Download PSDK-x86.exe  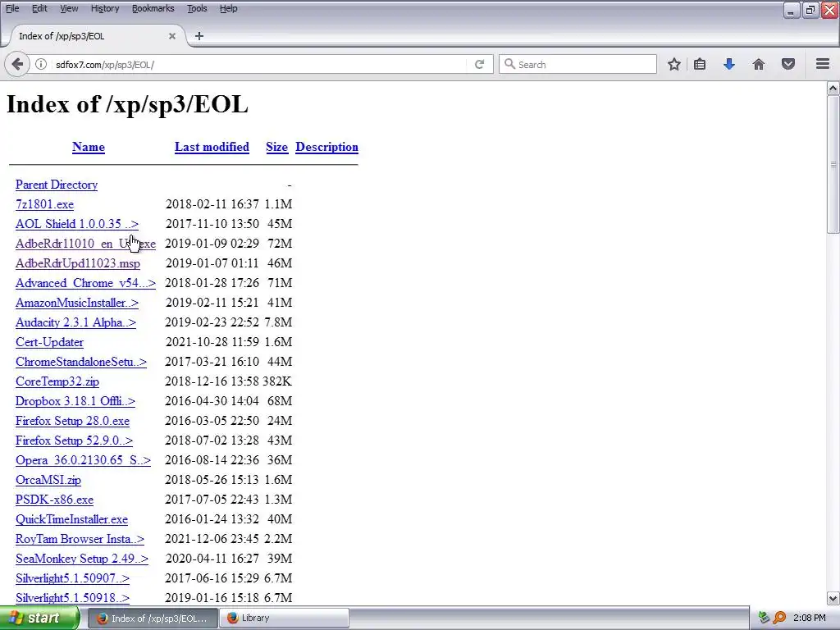pyautogui.click(x=54, y=500)
